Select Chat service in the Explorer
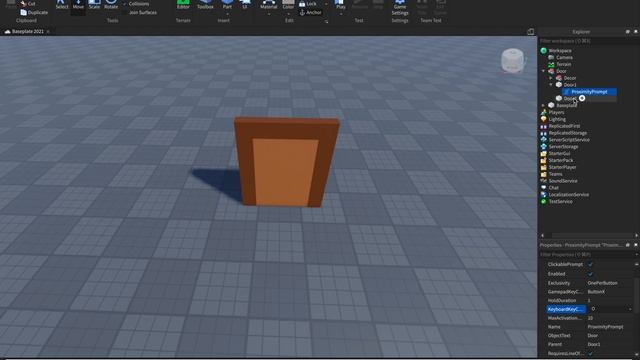This screenshot has width=640, height=360. [x=553, y=188]
